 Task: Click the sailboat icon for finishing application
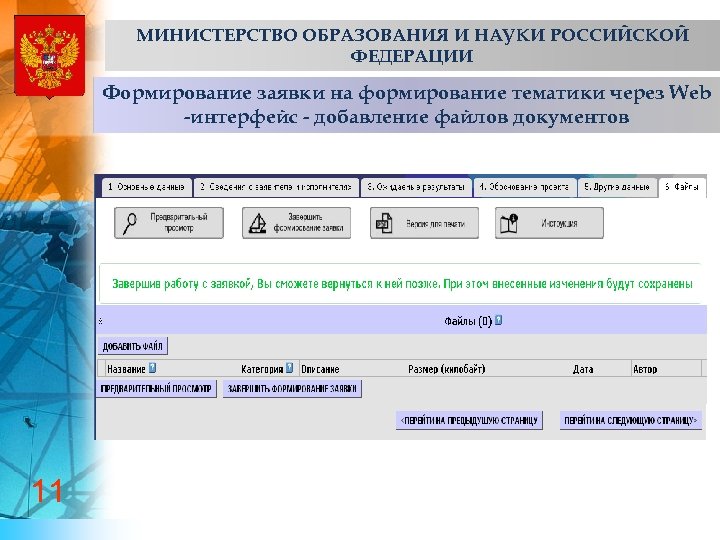pos(258,224)
